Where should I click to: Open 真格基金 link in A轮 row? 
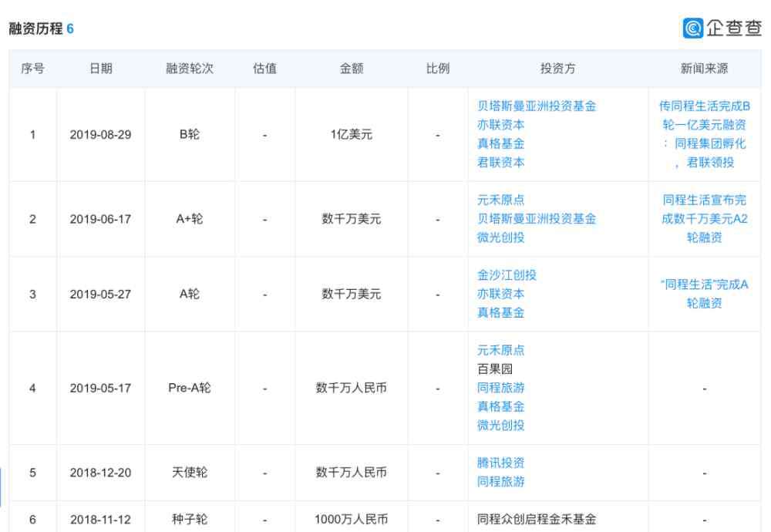(500, 313)
